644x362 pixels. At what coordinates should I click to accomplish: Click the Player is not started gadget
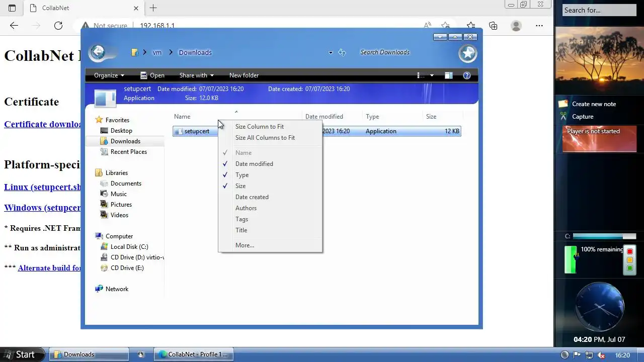599,139
